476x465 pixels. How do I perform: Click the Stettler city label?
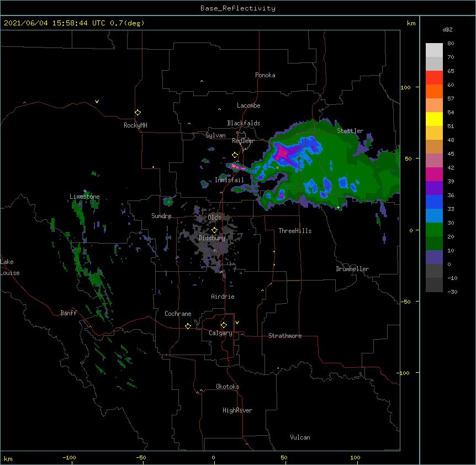[x=350, y=131]
